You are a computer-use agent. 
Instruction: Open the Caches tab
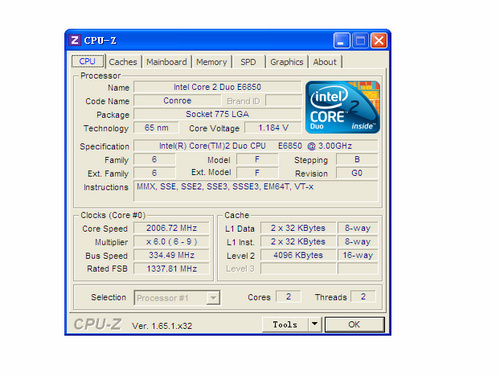pos(123,62)
